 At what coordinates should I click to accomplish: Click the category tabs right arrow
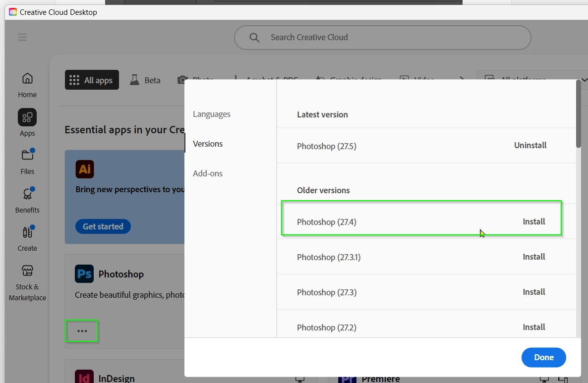[462, 79]
